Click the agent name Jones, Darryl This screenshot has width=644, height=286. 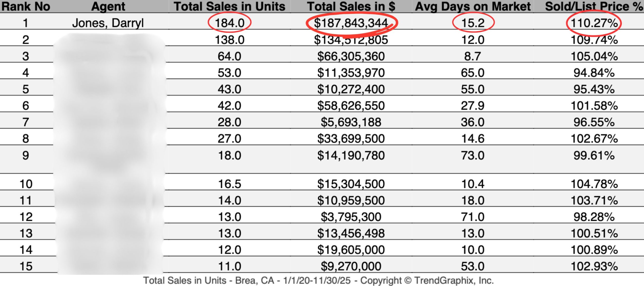[108, 23]
